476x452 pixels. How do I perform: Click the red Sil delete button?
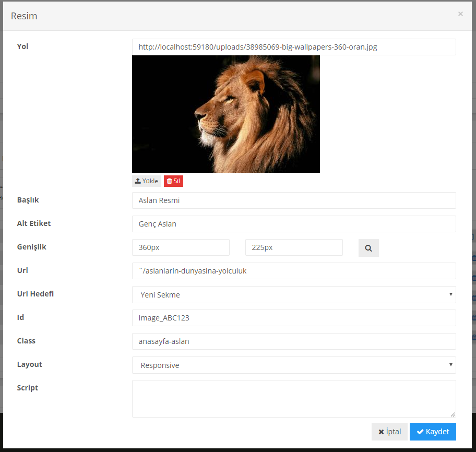[x=173, y=181]
